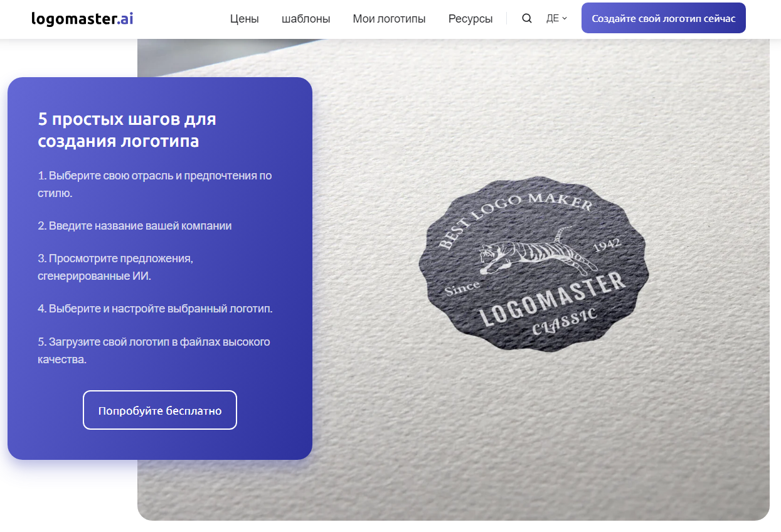The width and height of the screenshot is (781, 532).
Task: Click the logomaster.ai site logo
Action: pyautogui.click(x=82, y=18)
